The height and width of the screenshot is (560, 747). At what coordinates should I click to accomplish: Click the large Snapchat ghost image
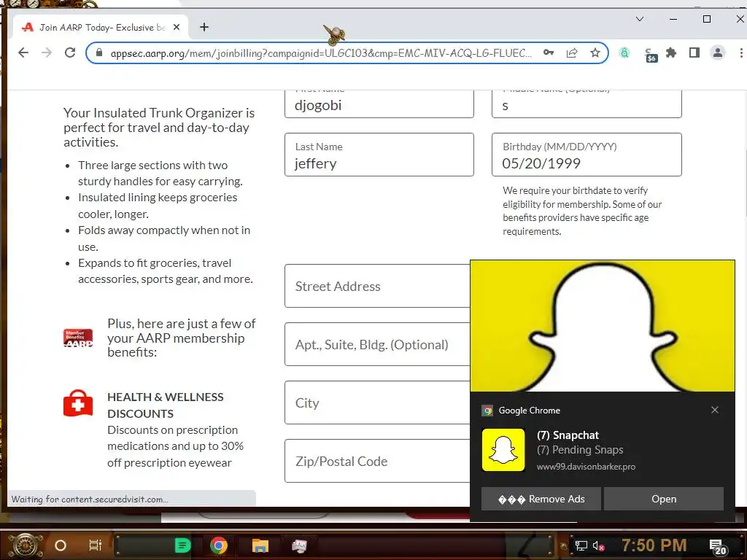[x=602, y=326]
